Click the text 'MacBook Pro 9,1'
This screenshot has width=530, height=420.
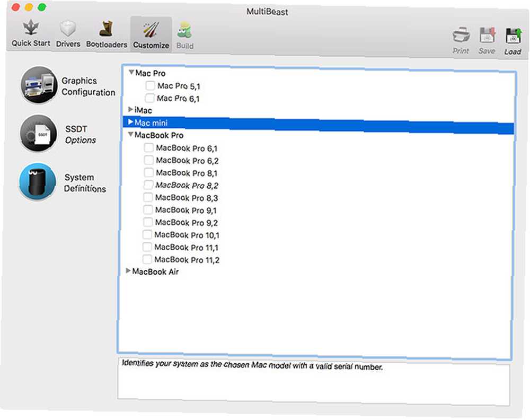tap(186, 210)
